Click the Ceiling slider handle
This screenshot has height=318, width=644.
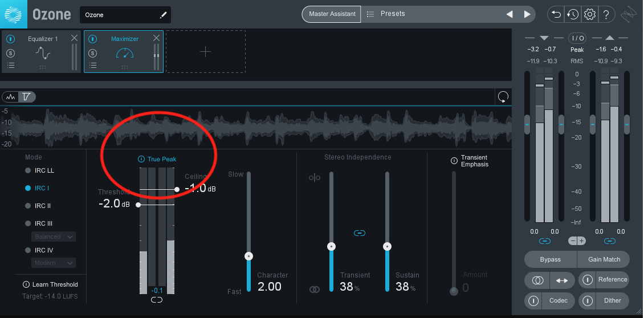177,189
